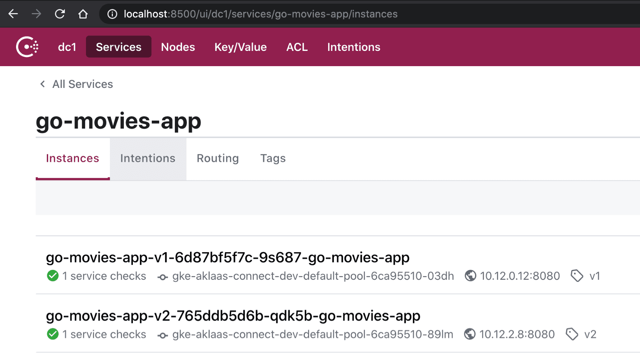Click the globe icon beside 10.12.0.12:8080
This screenshot has width=640, height=364.
[470, 276]
